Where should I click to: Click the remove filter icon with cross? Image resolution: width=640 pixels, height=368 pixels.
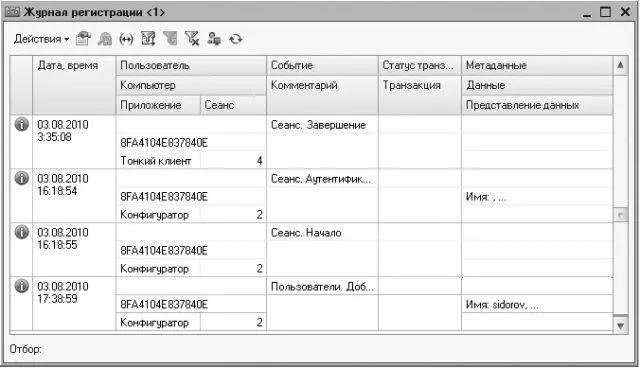[x=192, y=39]
